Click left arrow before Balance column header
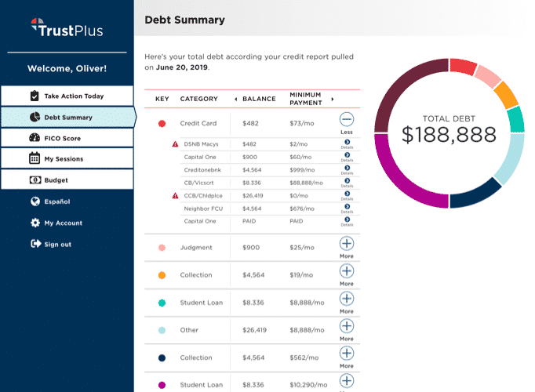The image size is (535, 392). click(x=236, y=100)
